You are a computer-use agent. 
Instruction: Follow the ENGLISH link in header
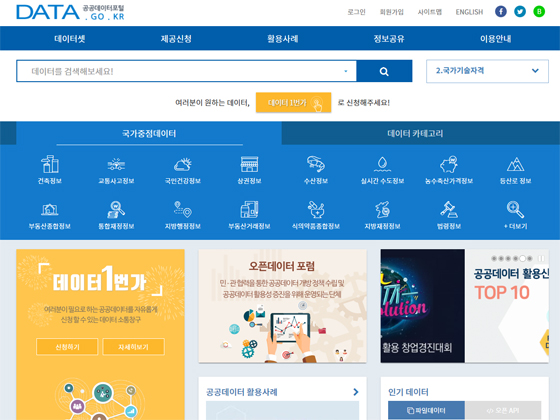coord(469,12)
